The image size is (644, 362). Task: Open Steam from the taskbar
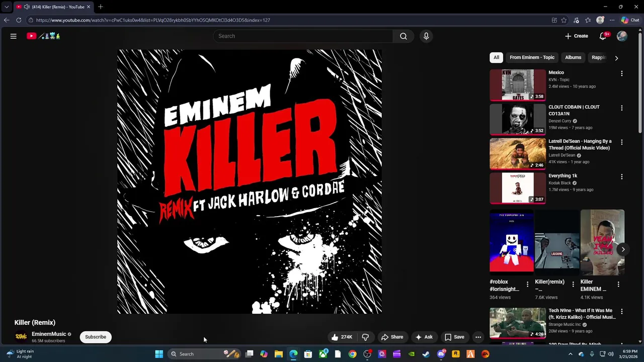pyautogui.click(x=426, y=354)
